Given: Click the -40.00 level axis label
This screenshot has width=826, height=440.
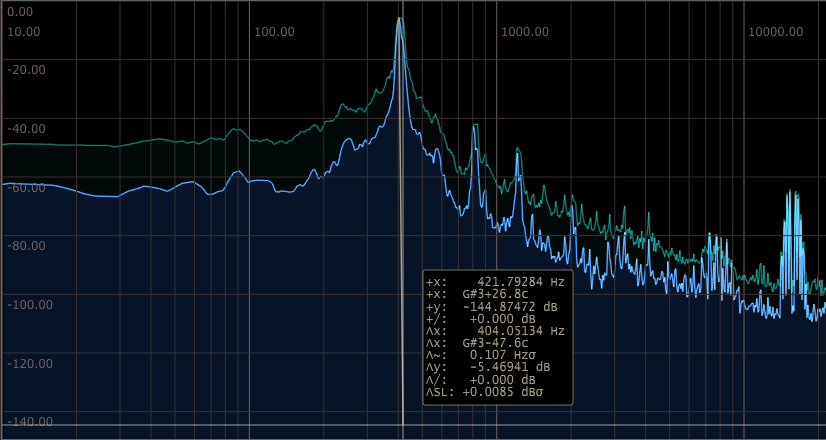Looking at the screenshot, I should (26, 129).
